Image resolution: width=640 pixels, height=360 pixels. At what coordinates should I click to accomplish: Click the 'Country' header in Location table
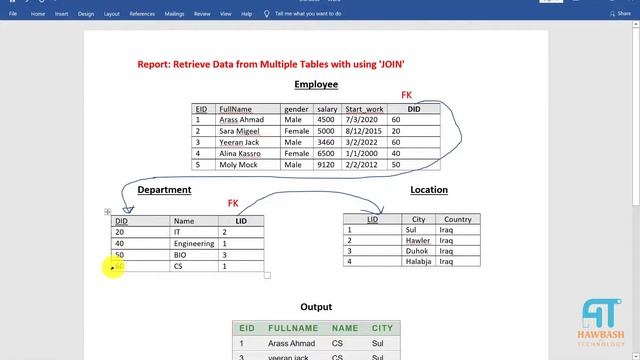(458, 219)
